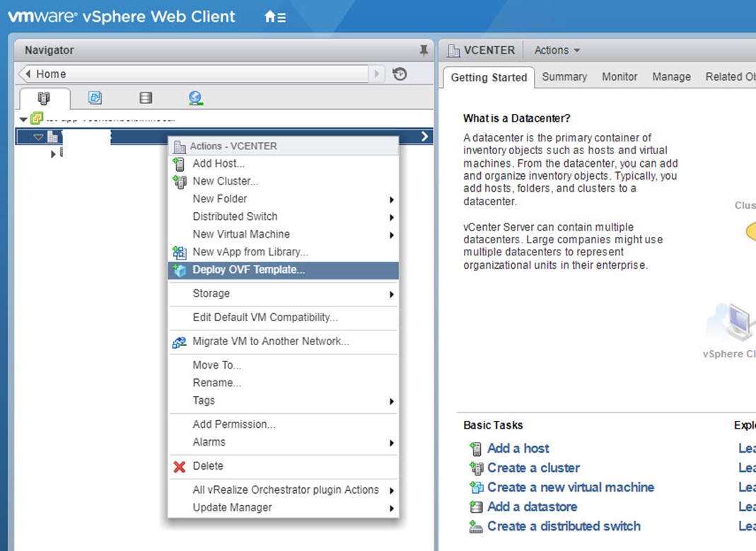The height and width of the screenshot is (551, 756).
Task: Select Add Permission menu entry
Action: click(x=284, y=424)
